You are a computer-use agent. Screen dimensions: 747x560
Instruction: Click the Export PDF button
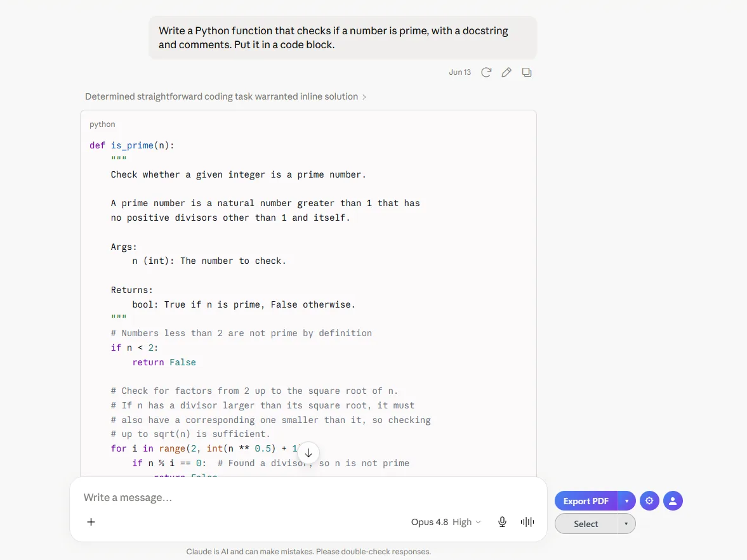pos(586,501)
